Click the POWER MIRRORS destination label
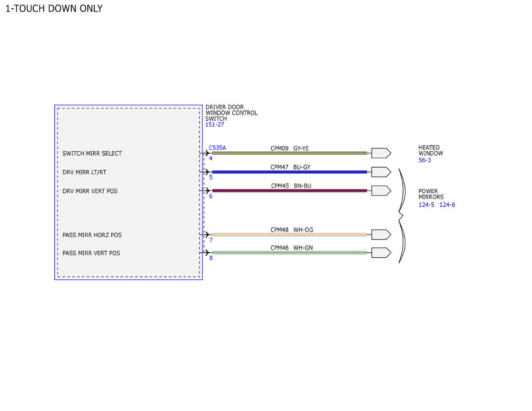532x411 pixels. (x=431, y=194)
